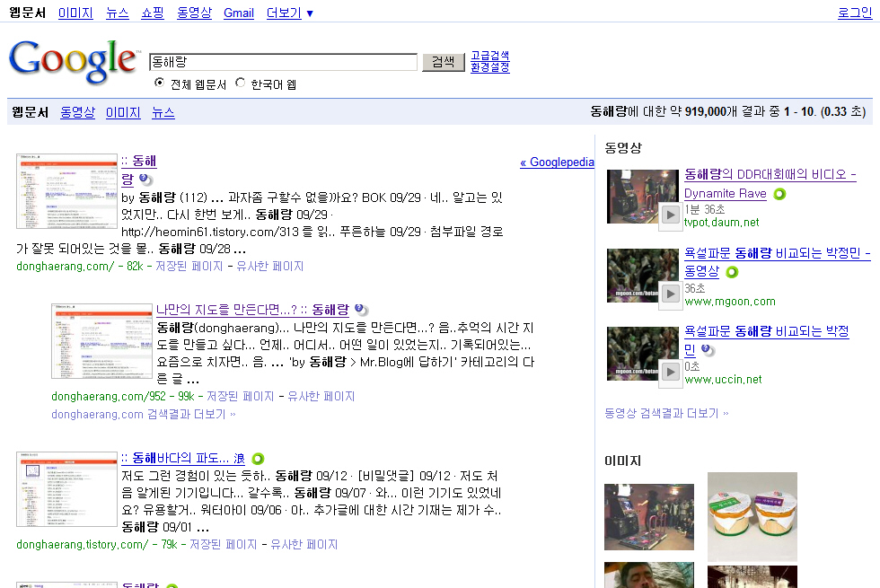Select the '전체 웹문서' radio button

(x=160, y=83)
